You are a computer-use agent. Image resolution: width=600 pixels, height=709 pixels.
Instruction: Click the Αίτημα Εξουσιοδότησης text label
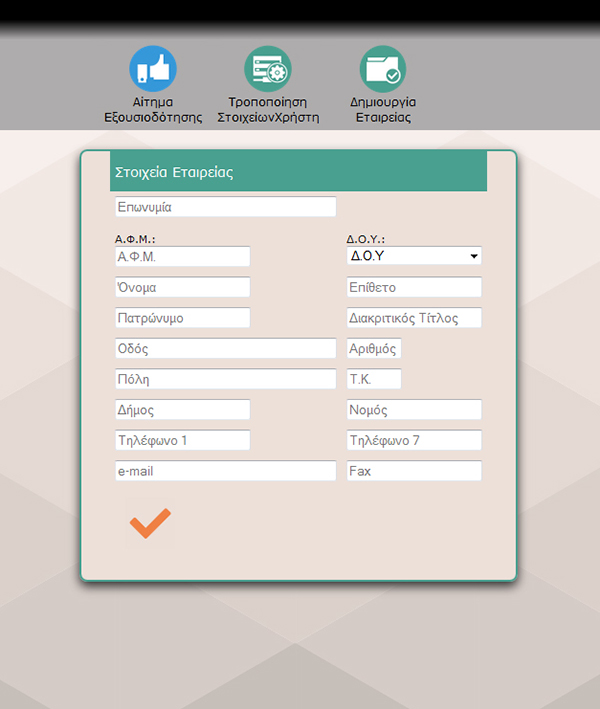153,110
